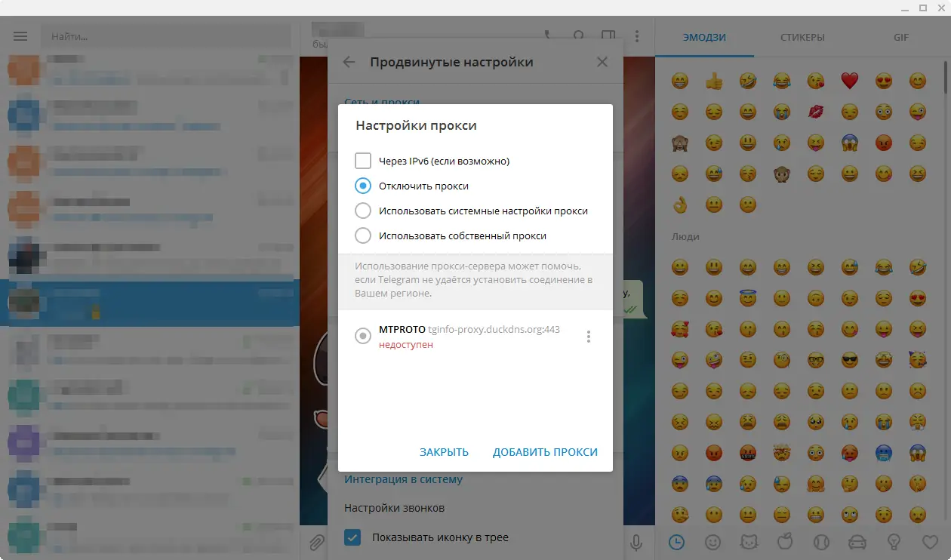951x560 pixels.
Task: Switch to the GIF tab
Action: [x=901, y=37]
